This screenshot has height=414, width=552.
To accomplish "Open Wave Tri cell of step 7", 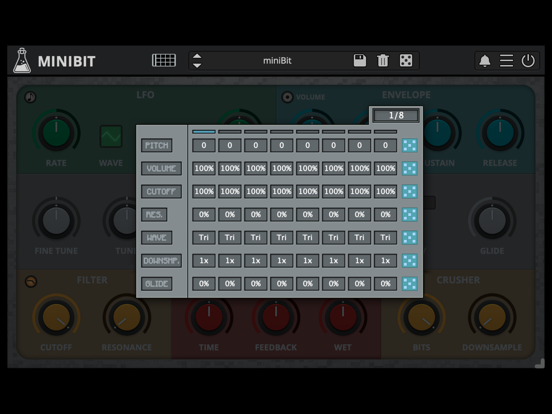I will coord(359,238).
